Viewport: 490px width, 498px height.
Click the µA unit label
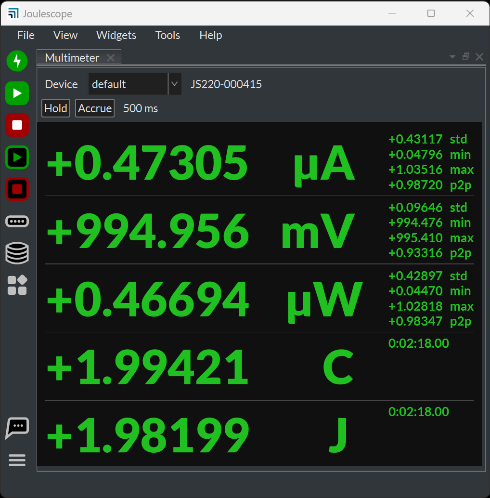click(x=324, y=166)
